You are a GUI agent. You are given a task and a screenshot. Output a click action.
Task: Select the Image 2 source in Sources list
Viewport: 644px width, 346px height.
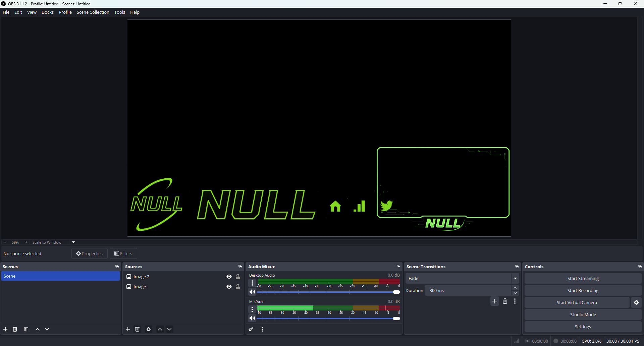[x=141, y=277]
